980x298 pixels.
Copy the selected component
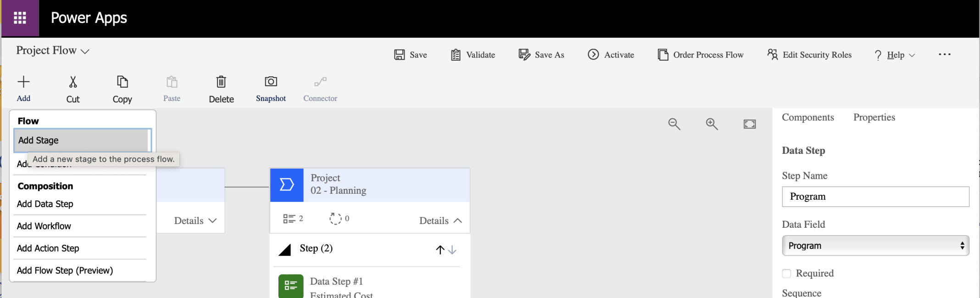point(122,89)
